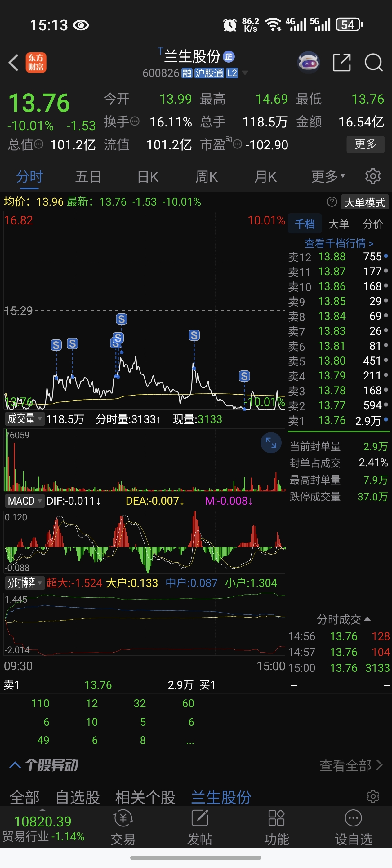Select the 兰生股份 filter tab
Image resolution: width=392 pixels, height=868 pixels.
[x=221, y=797]
